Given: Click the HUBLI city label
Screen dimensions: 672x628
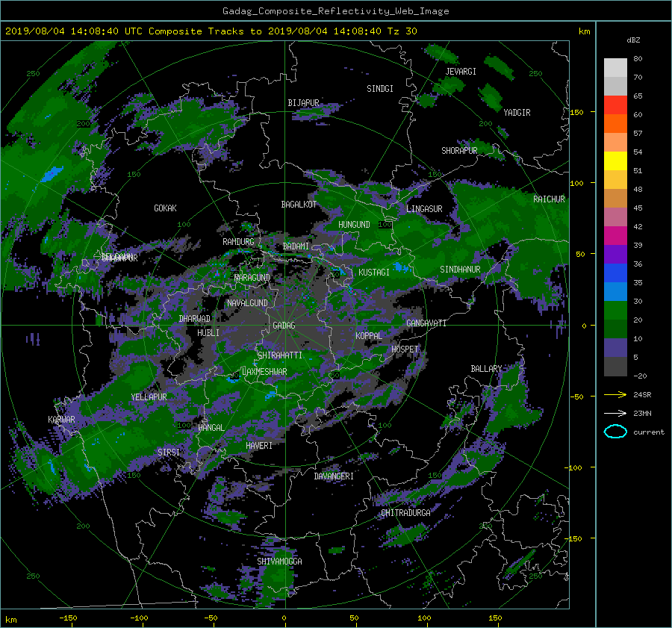Looking at the screenshot, I should (208, 332).
